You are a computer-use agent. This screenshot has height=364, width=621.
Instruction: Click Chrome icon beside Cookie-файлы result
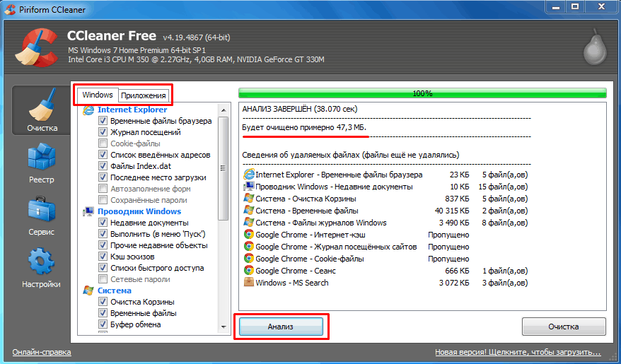(x=249, y=259)
